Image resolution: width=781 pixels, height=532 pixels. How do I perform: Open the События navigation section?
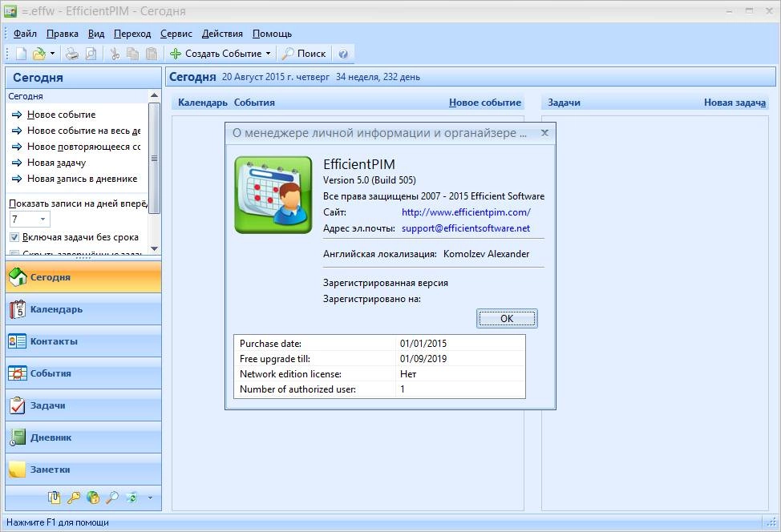click(x=83, y=373)
